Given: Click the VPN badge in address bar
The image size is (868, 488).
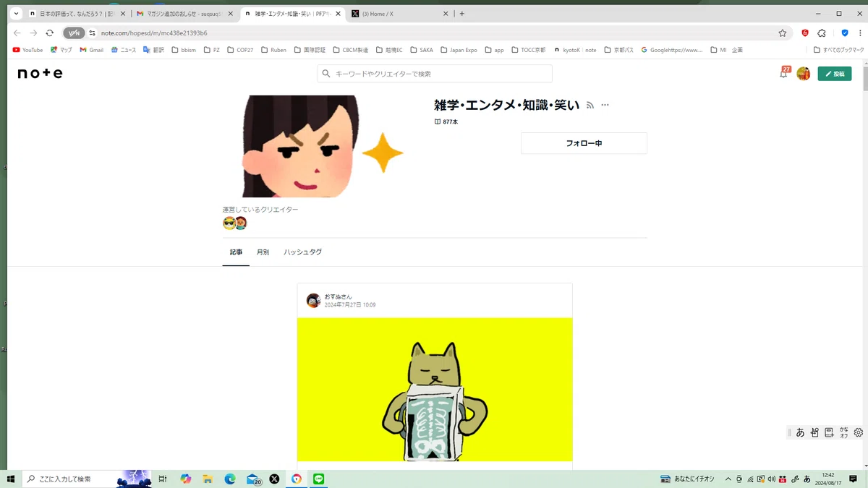Looking at the screenshot, I should (x=73, y=33).
